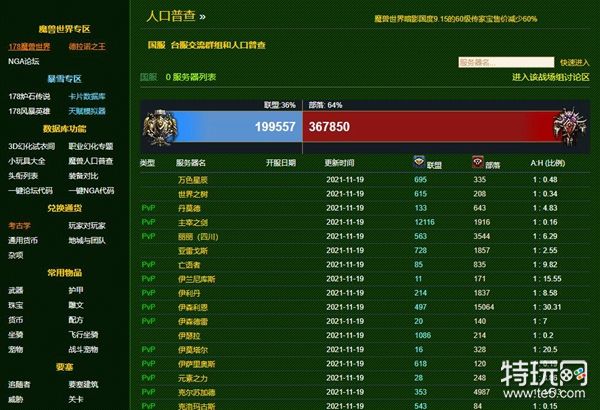Viewport: 600px width, 410px height.
Task: Open the 万色星辰 server row link
Action: [x=193, y=180]
